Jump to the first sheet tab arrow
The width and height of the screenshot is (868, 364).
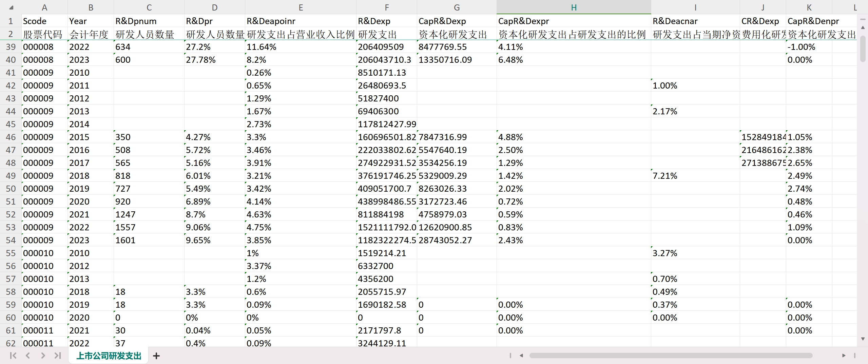(13, 356)
